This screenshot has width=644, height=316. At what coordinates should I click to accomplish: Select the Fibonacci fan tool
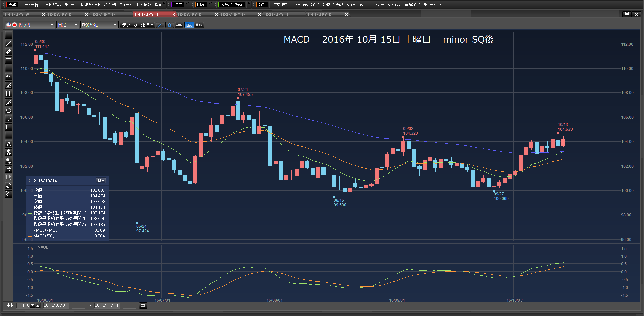(x=9, y=85)
